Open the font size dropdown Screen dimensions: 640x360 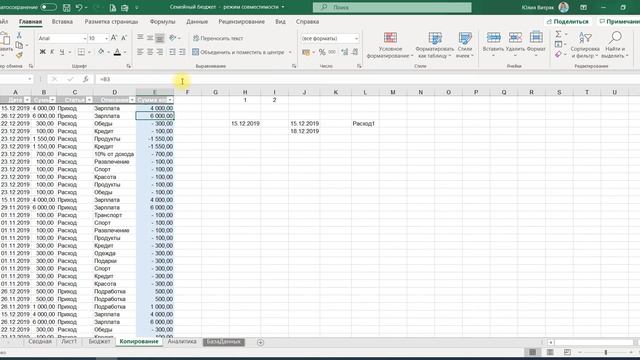[107, 38]
